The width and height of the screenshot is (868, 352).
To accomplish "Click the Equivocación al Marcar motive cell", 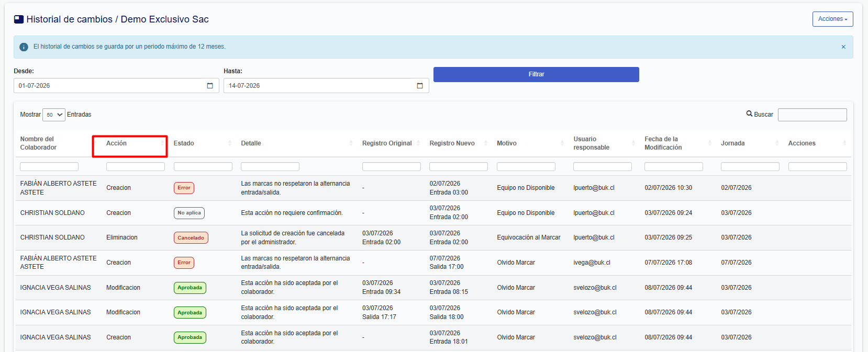I will 529,237.
